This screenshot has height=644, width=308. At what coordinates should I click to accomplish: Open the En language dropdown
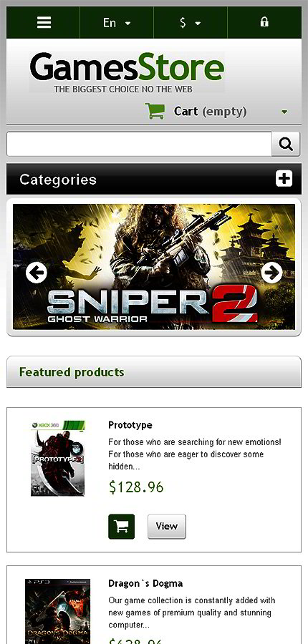pos(116,23)
